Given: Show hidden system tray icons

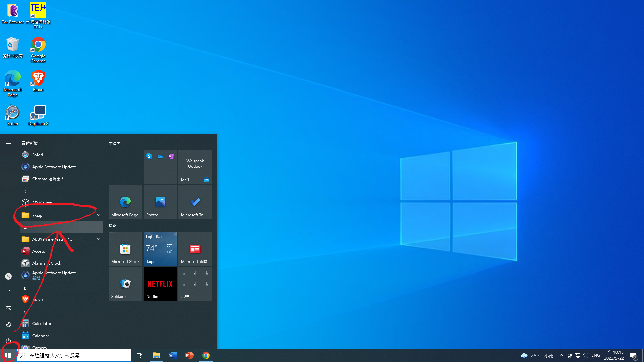Looking at the screenshot, I should pos(561,355).
